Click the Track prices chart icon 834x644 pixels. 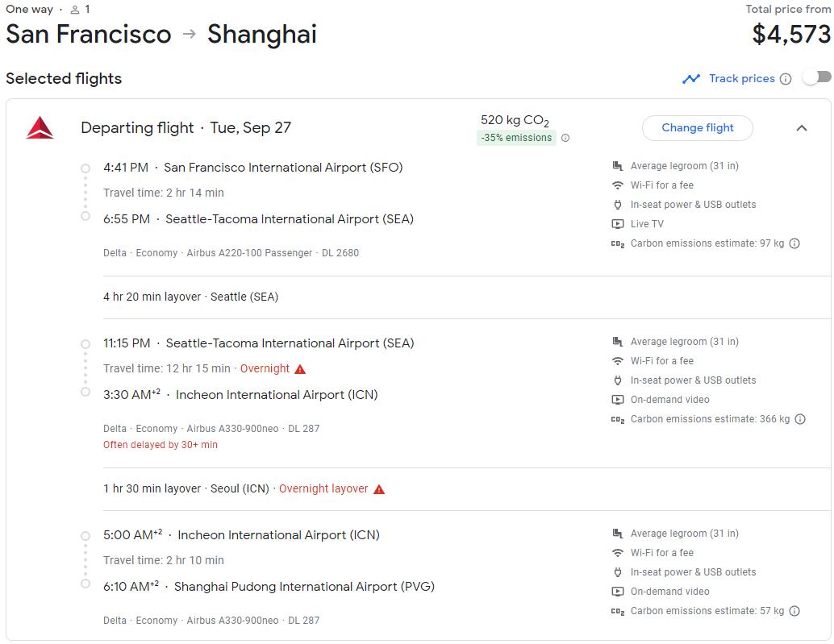tap(691, 79)
